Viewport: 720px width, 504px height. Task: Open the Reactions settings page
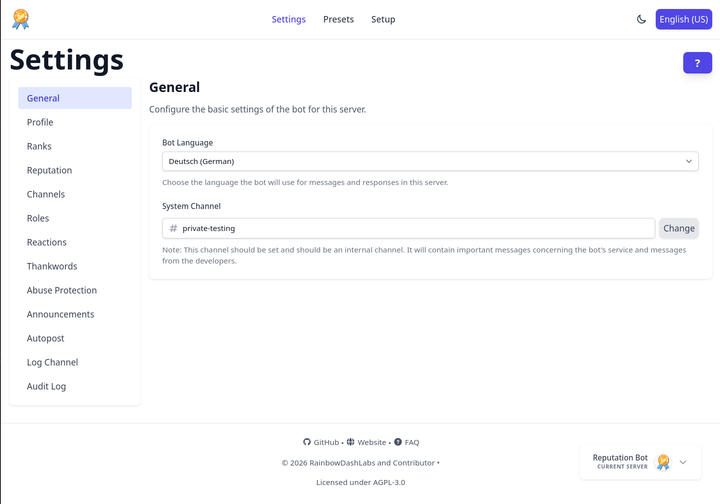pyautogui.click(x=47, y=242)
